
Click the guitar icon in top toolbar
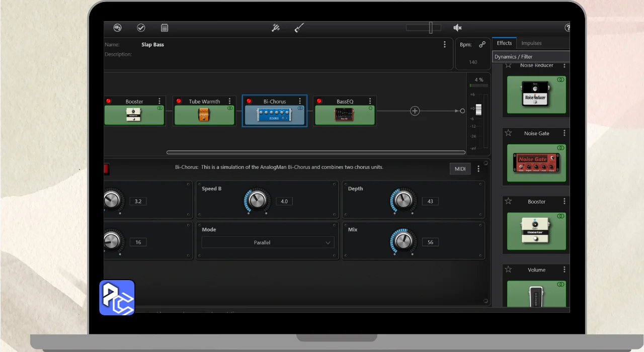point(299,28)
